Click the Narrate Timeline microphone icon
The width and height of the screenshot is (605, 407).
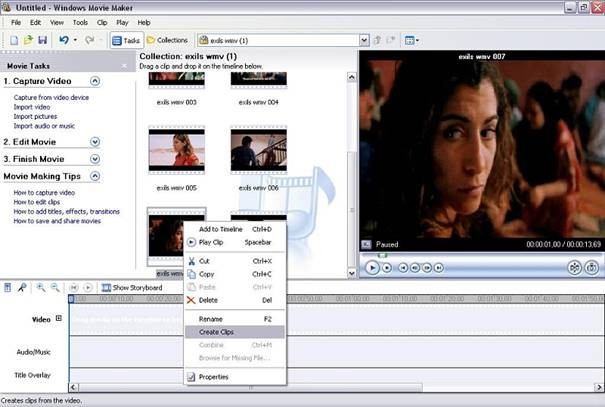[22, 287]
